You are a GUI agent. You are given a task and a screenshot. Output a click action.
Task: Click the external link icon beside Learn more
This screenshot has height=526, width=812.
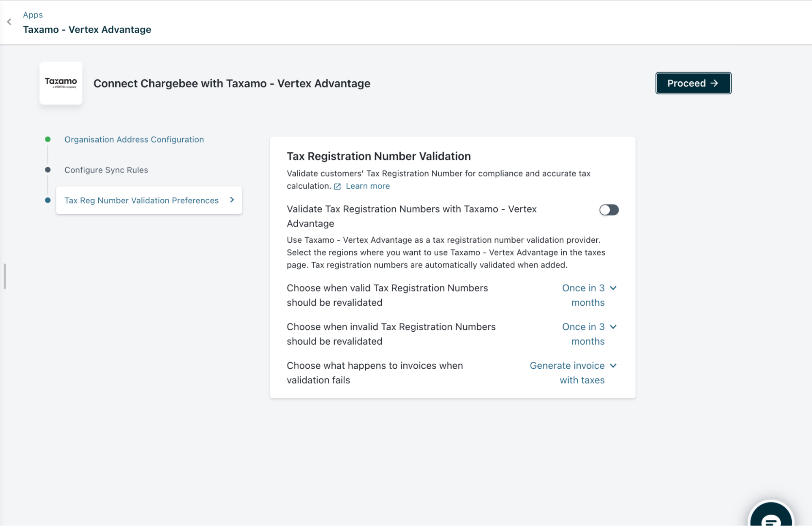337,187
